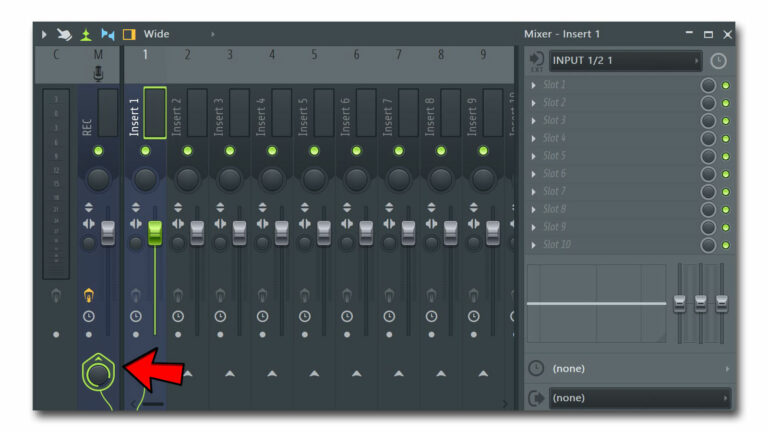The height and width of the screenshot is (432, 768).
Task: Click the parametric EQ graph area
Action: pyautogui.click(x=597, y=304)
